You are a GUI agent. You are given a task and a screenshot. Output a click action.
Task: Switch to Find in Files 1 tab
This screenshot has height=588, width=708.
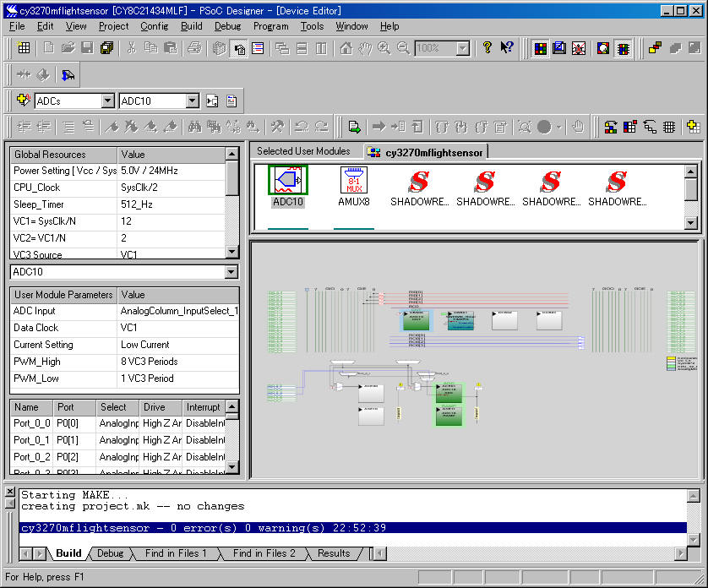click(176, 553)
